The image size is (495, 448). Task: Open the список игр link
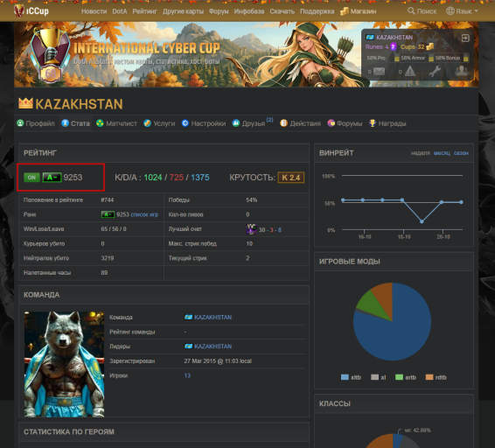144,214
